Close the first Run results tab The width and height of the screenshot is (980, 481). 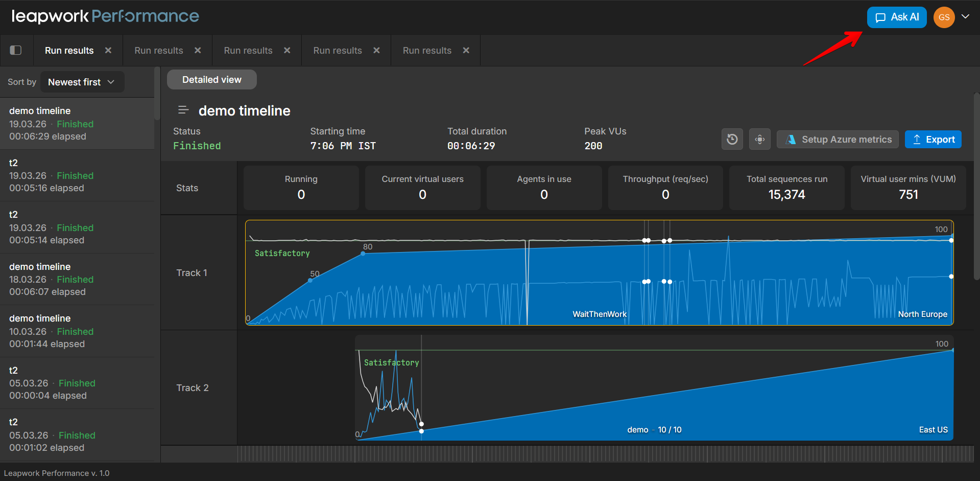coord(108,50)
